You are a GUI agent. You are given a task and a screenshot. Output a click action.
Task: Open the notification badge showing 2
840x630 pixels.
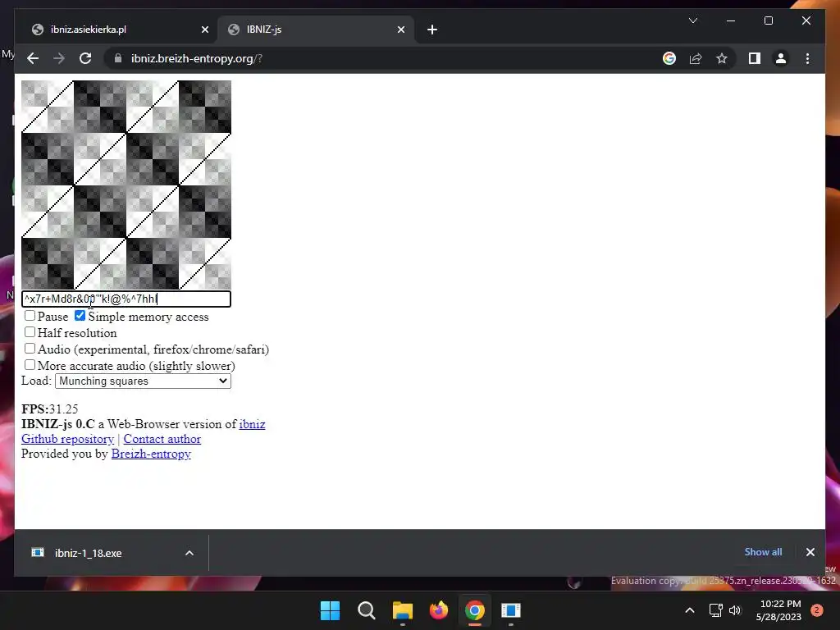pyautogui.click(x=816, y=610)
